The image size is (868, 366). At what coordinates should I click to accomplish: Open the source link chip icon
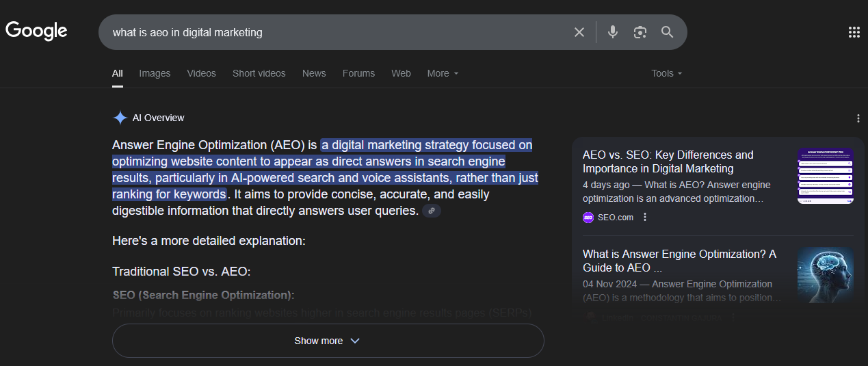(432, 211)
